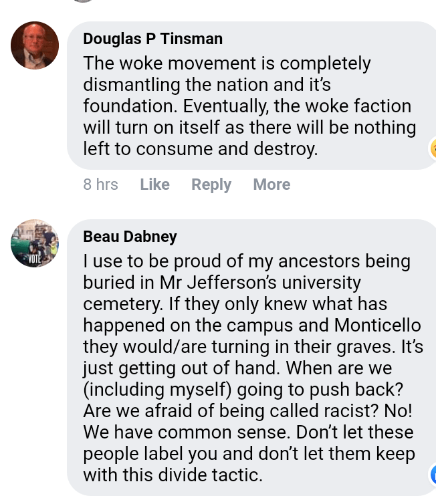
Task: Click the yellow emoji reaction on Douglas's comment
Action: 433,148
